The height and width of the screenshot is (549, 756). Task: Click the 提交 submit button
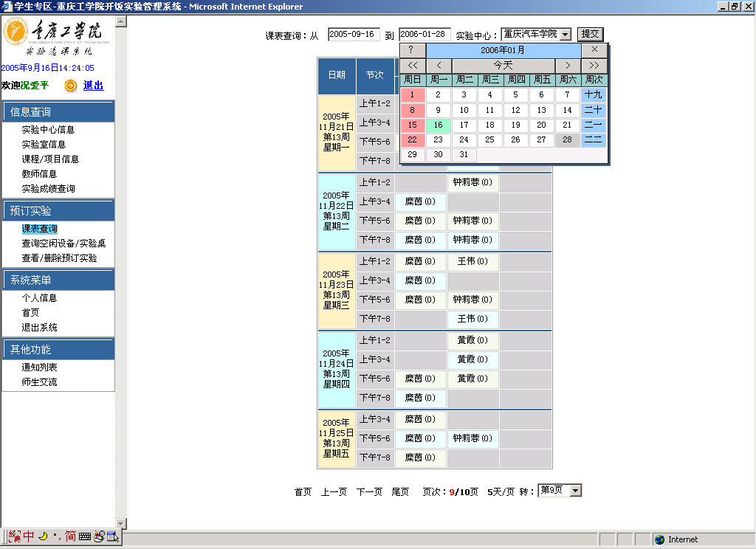[590, 34]
